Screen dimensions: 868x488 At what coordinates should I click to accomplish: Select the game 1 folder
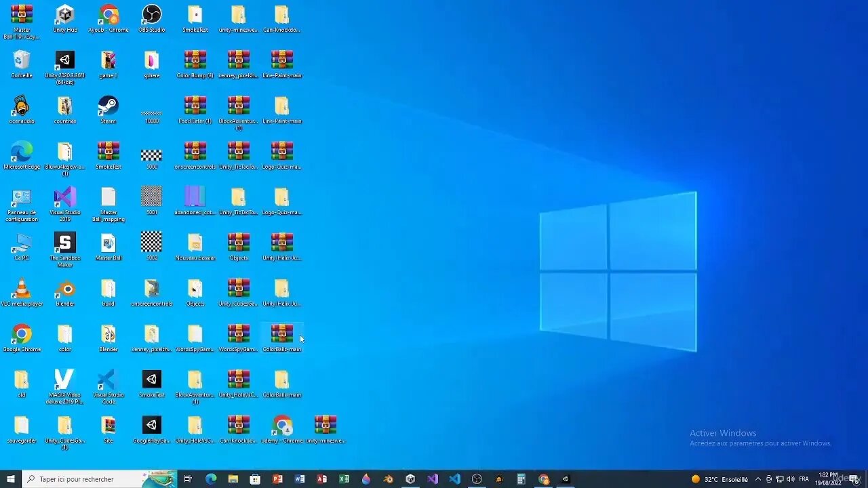[x=108, y=64]
